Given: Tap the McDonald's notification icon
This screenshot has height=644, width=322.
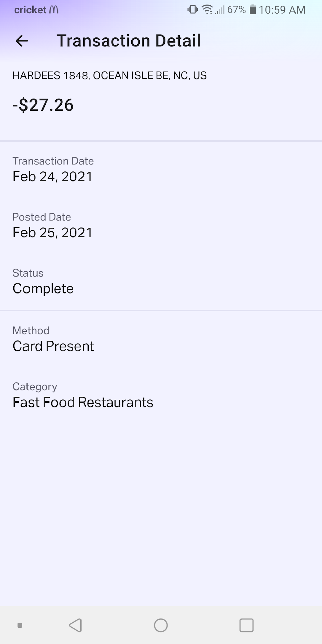Looking at the screenshot, I should point(54,10).
